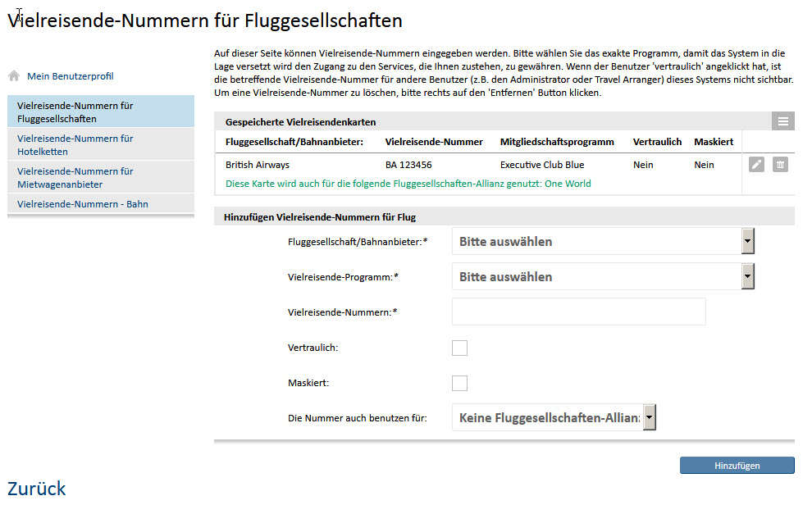812x505 pixels.
Task: Click the Vertraulich column header
Action: pos(657,142)
